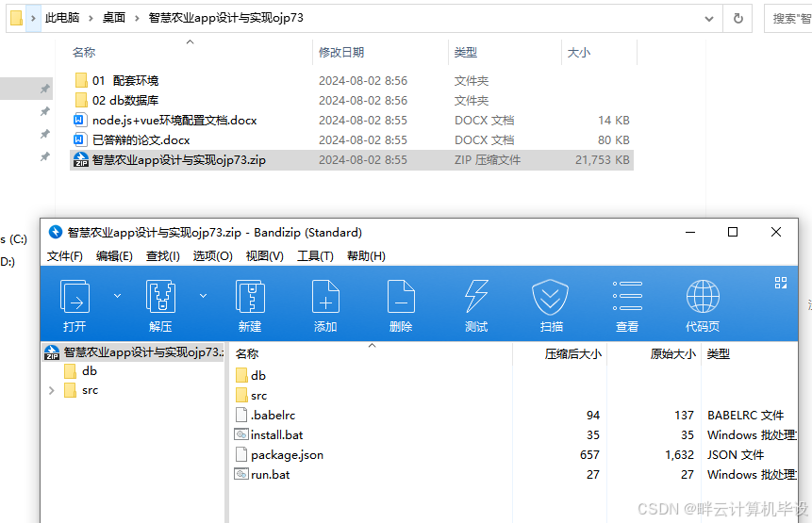Click the Explorer search box
This screenshot has height=523, width=812.
click(788, 19)
